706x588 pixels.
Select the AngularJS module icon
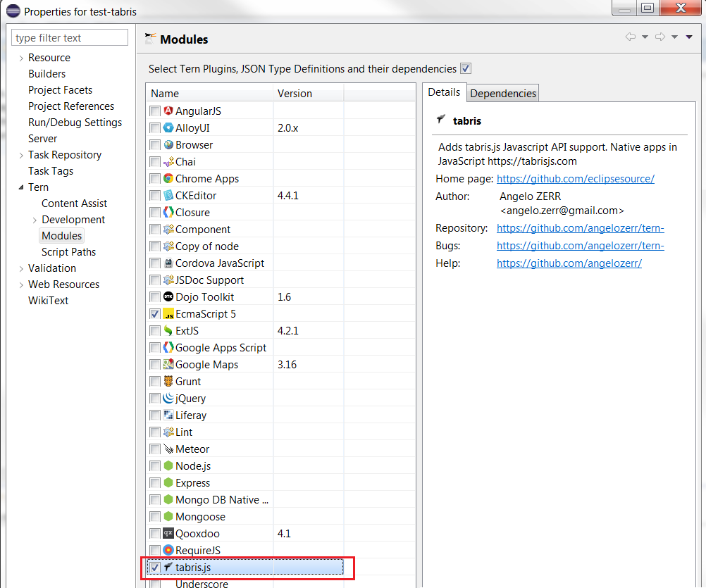[x=169, y=111]
